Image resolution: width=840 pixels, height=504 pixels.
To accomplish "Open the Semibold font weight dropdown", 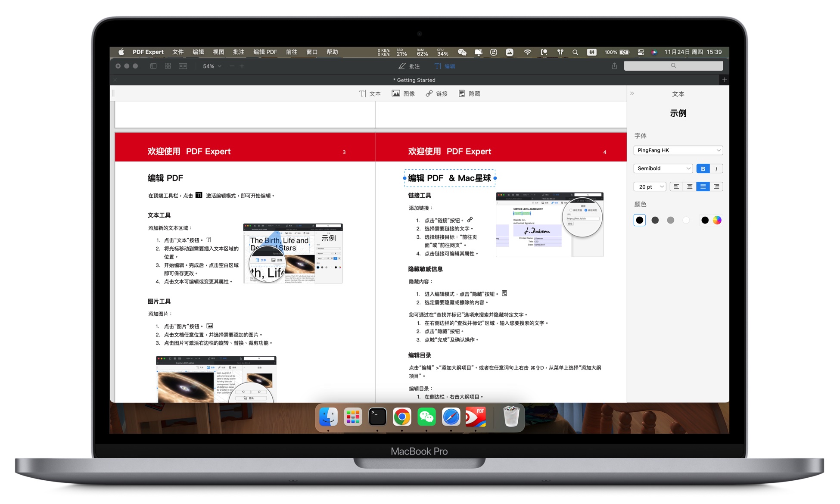I will 663,168.
